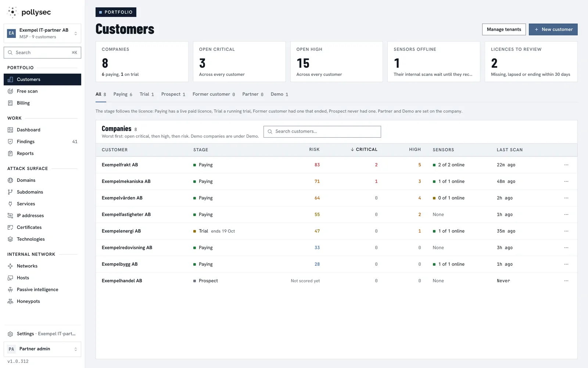This screenshot has width=588, height=368.
Task: Focus the sidebar Search field
Action: [42, 53]
